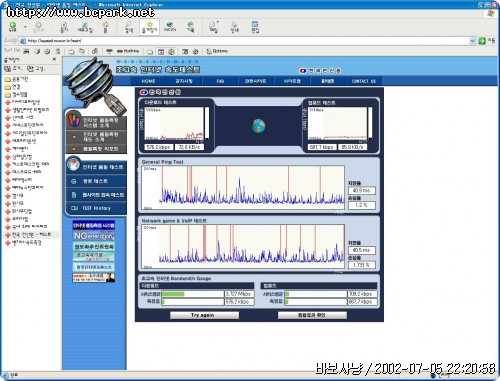Open the Mail envelope toolbar icon
Image resolution: width=500 pixels, height=381 pixels.
click(x=212, y=27)
